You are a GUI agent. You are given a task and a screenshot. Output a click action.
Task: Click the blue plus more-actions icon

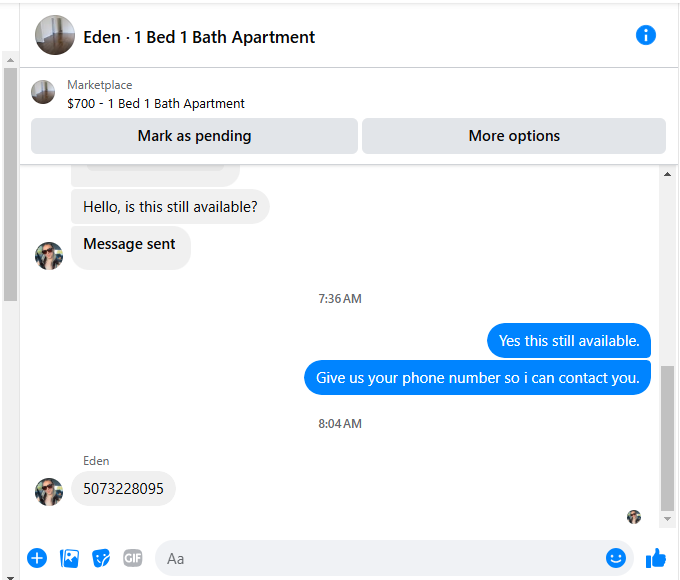click(x=37, y=558)
